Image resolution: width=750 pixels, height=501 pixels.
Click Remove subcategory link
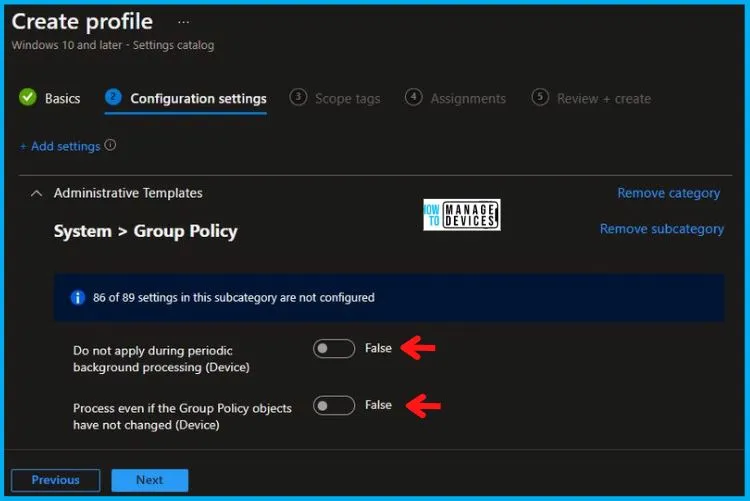pos(662,229)
